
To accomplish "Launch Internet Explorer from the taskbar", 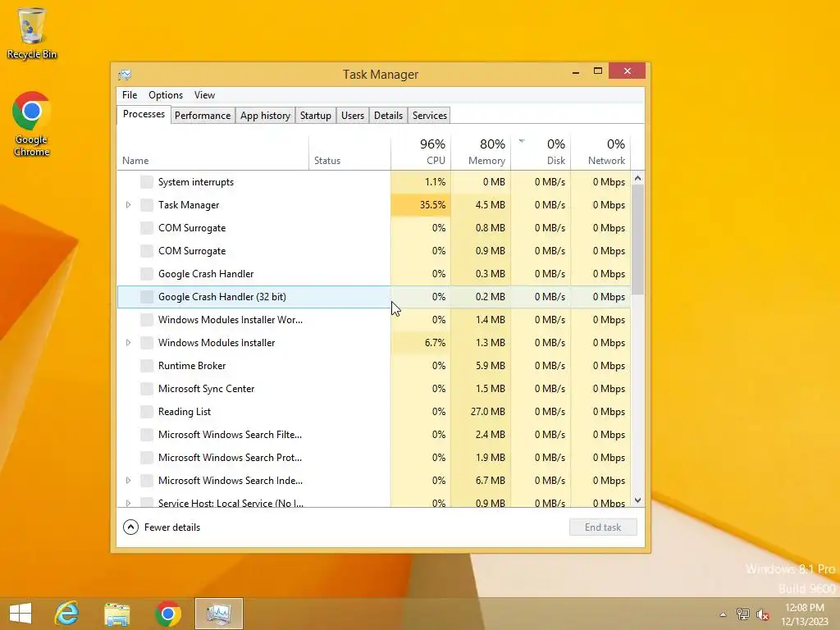I will click(67, 614).
